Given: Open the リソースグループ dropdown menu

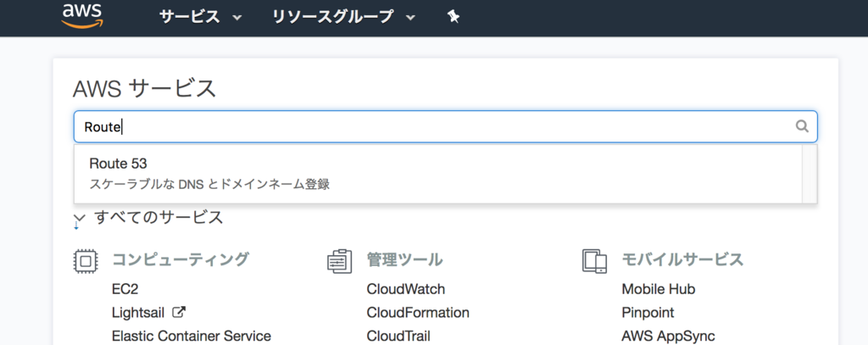Looking at the screenshot, I should (343, 17).
